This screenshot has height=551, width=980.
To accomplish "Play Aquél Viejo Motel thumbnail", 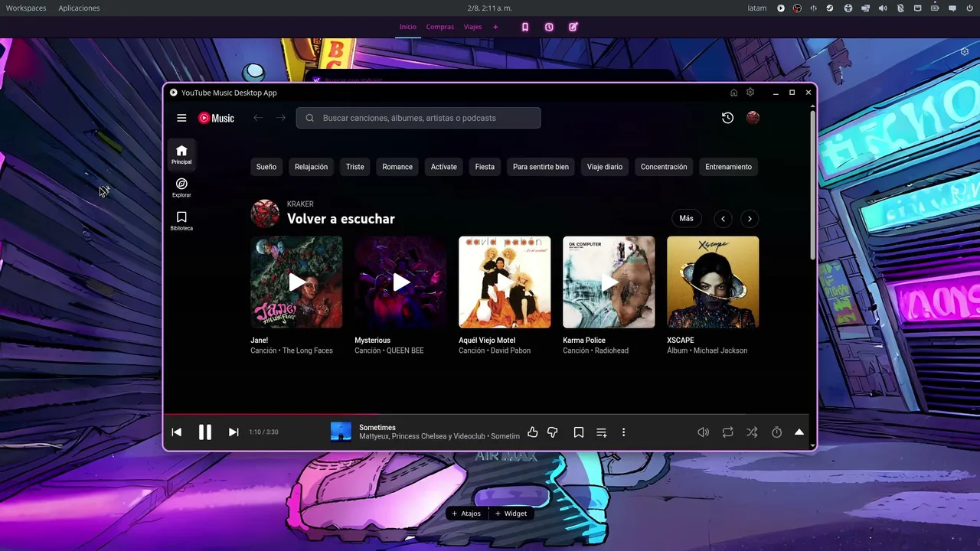I will [x=505, y=282].
